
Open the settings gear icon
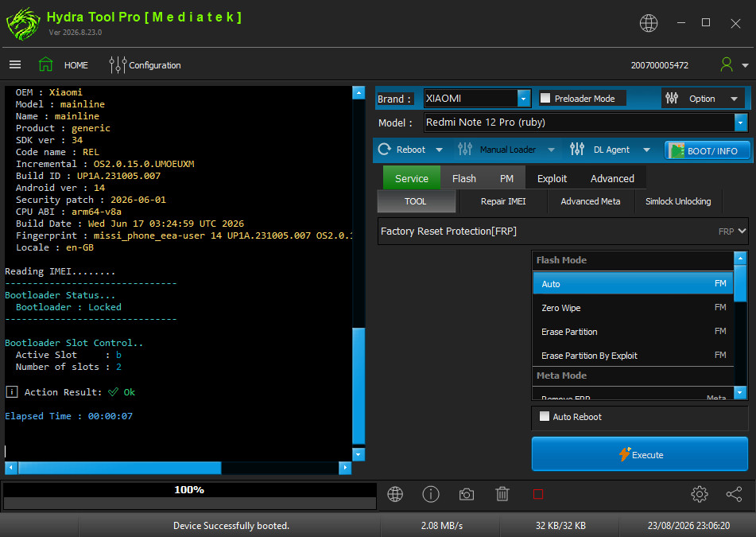699,494
